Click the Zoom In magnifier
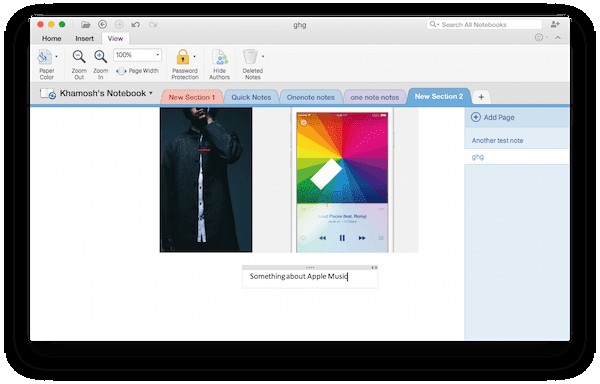This screenshot has height=384, width=600. click(101, 57)
